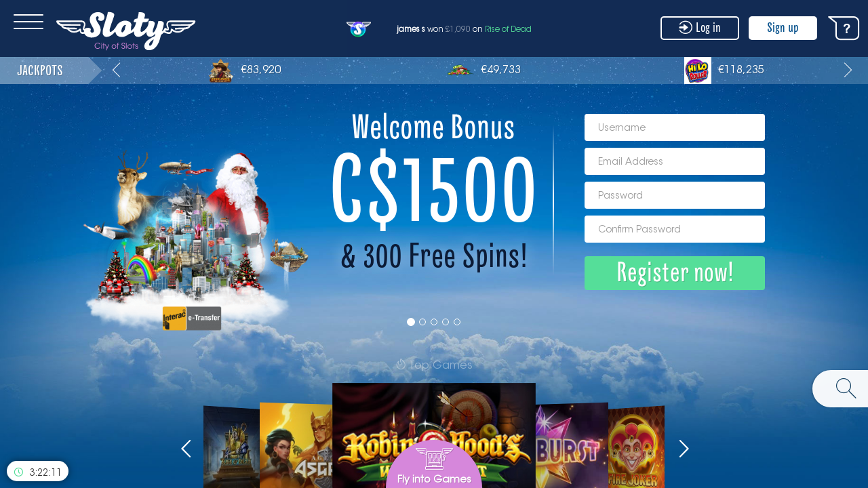The width and height of the screenshot is (868, 488).
Task: Advance top games carousel right
Action: [x=684, y=449]
